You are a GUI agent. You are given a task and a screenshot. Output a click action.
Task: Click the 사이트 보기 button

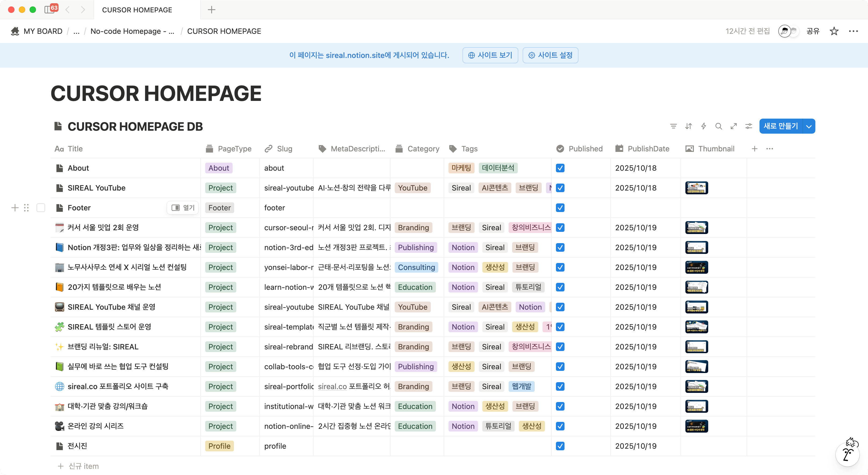pos(490,55)
